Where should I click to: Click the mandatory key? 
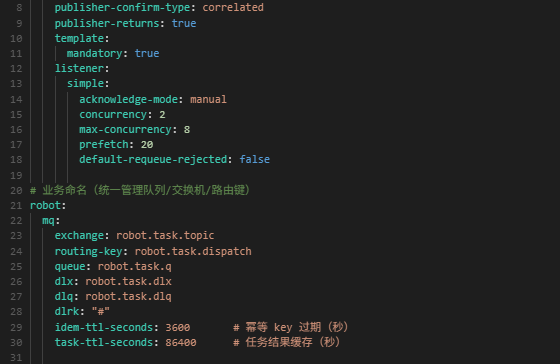pyautogui.click(x=95, y=53)
